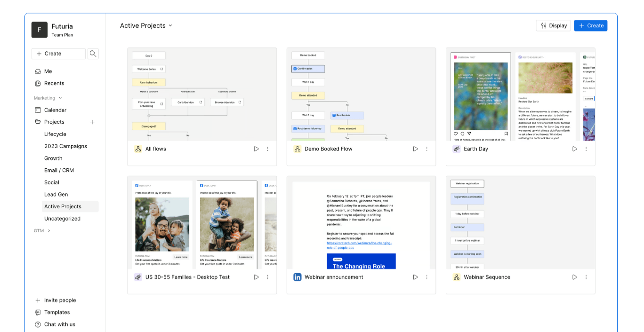Open more options for Webinar Sequence
Image resolution: width=644 pixels, height=332 pixels.
(x=586, y=277)
